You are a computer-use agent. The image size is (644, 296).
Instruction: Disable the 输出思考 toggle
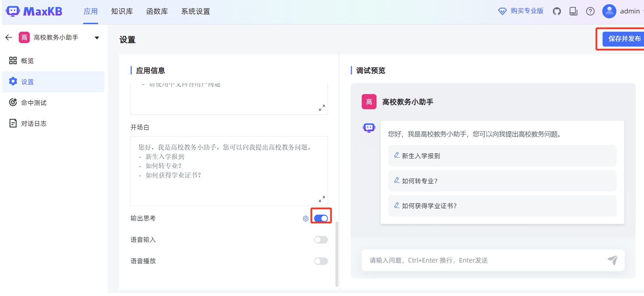pos(321,218)
